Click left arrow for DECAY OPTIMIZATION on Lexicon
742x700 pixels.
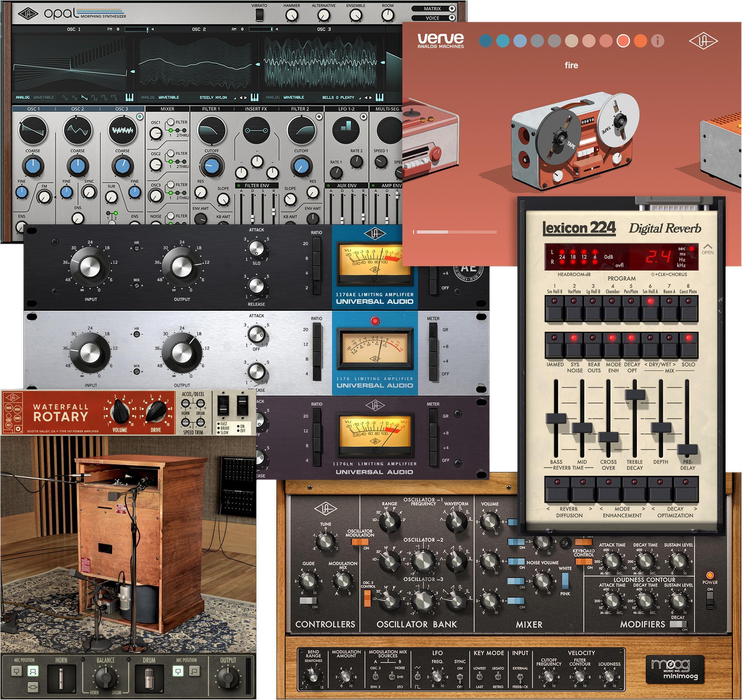653,509
